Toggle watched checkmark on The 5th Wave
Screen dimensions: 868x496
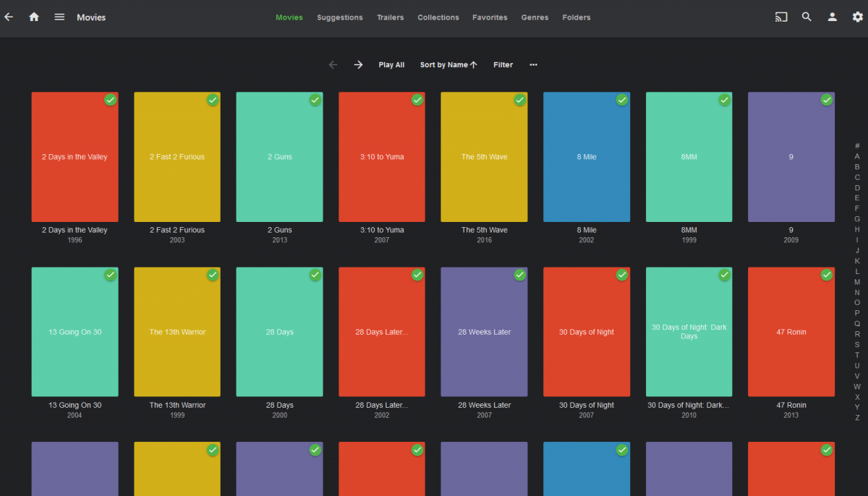click(520, 100)
